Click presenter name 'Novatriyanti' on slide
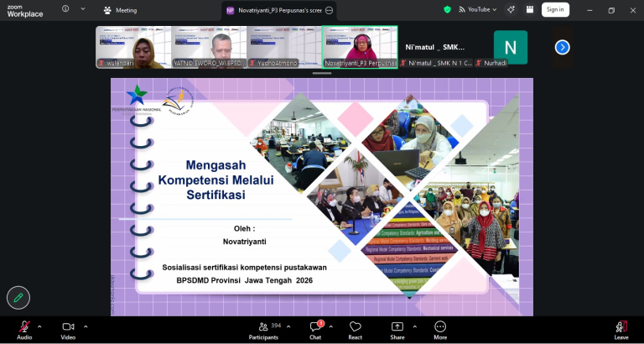Image resolution: width=644 pixels, height=344 pixels. point(244,242)
